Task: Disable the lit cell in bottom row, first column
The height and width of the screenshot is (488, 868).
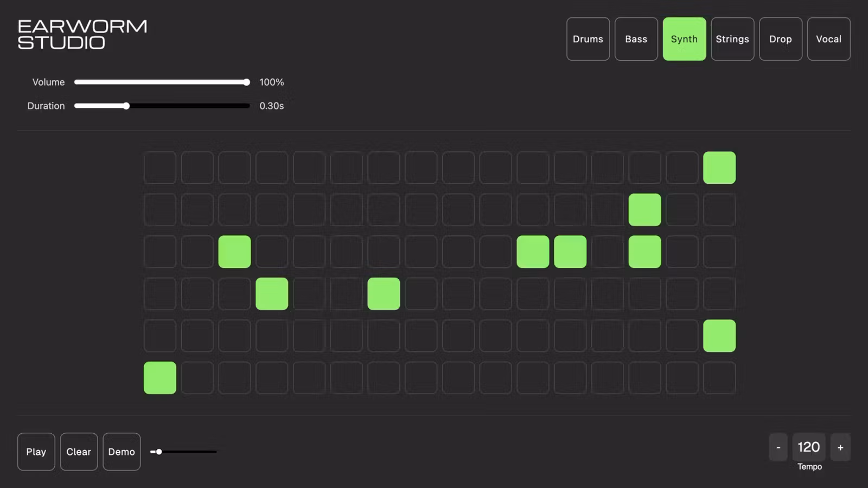Action: point(160,378)
